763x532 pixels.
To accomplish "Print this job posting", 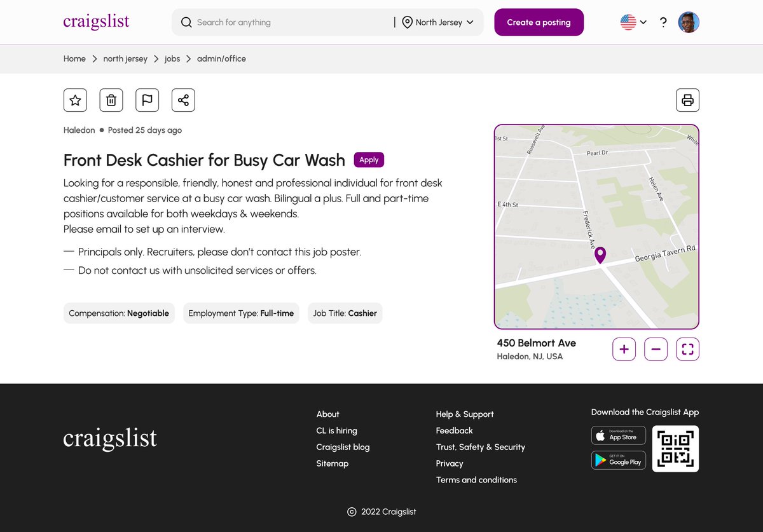I will 687,100.
